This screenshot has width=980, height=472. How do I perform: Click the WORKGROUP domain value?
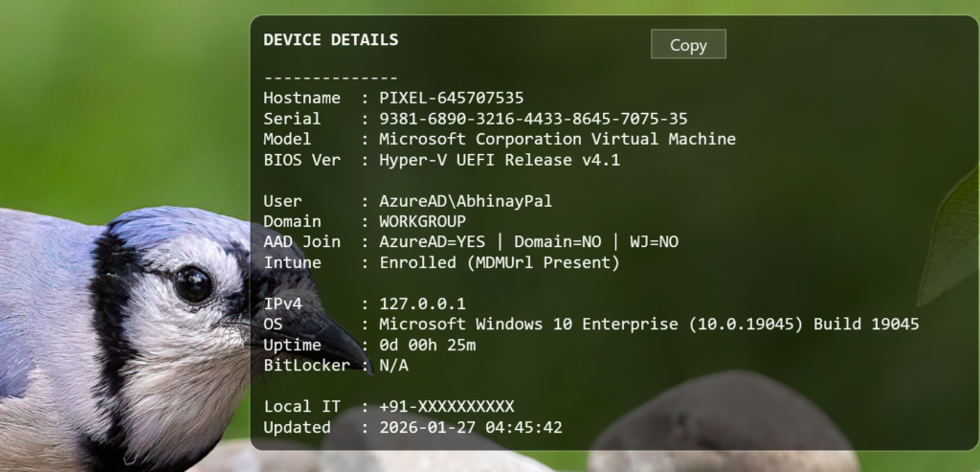pyautogui.click(x=422, y=221)
